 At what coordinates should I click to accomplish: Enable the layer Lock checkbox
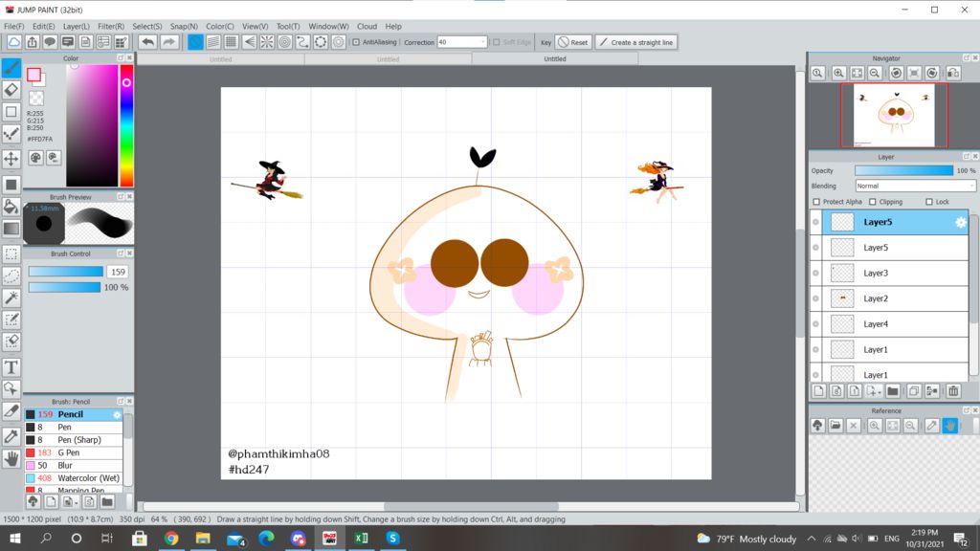pos(928,202)
